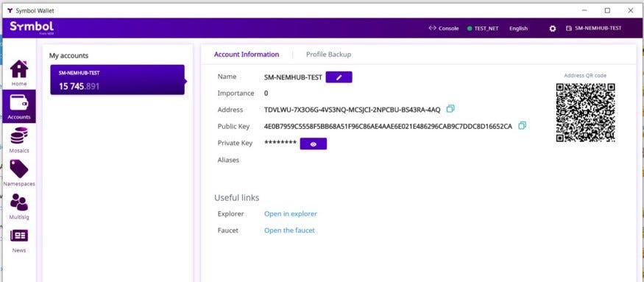Click the address QR code
The width and height of the screenshot is (644, 282).
585,113
